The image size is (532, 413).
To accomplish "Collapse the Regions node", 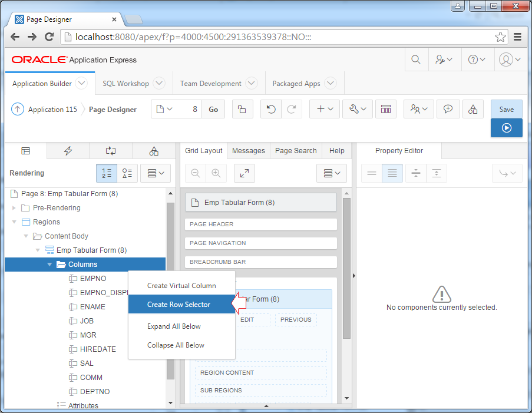I will tap(14, 222).
